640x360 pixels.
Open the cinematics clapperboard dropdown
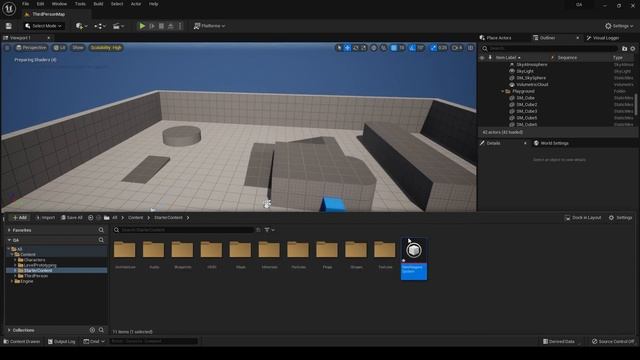coord(118,26)
